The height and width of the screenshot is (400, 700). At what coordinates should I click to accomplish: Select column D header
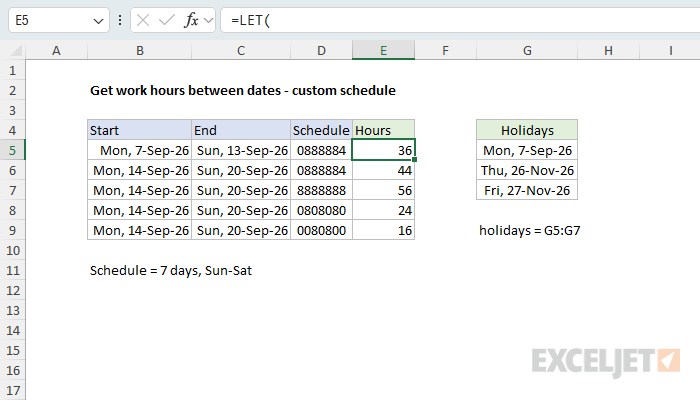[321, 50]
